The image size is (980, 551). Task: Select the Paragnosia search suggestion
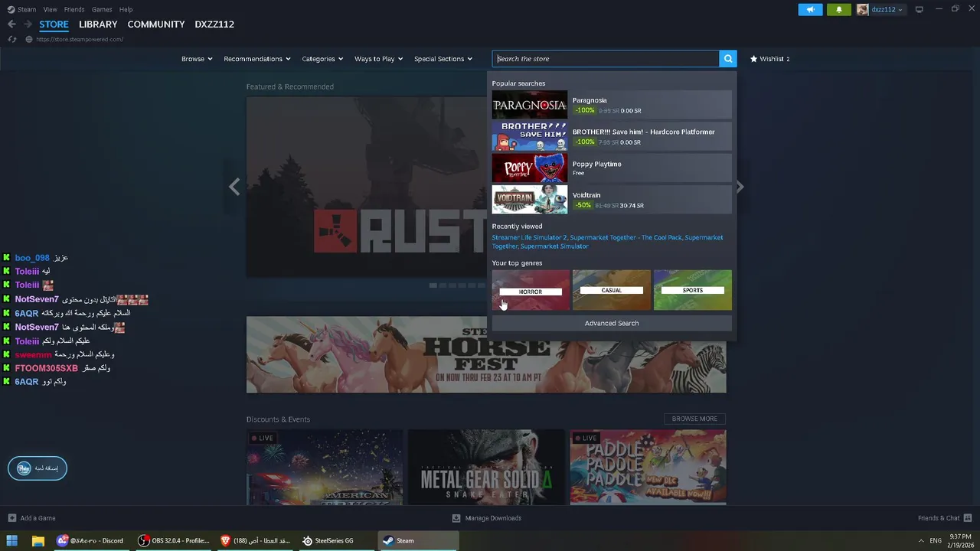click(612, 105)
